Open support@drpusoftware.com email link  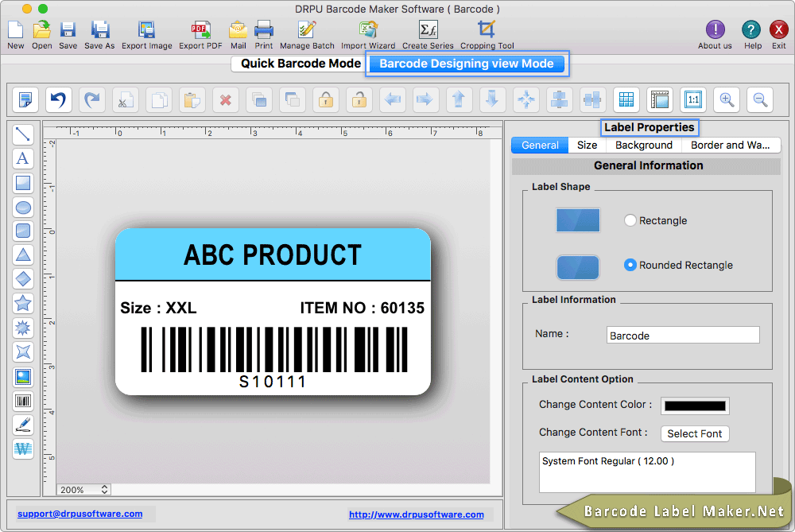coord(80,514)
